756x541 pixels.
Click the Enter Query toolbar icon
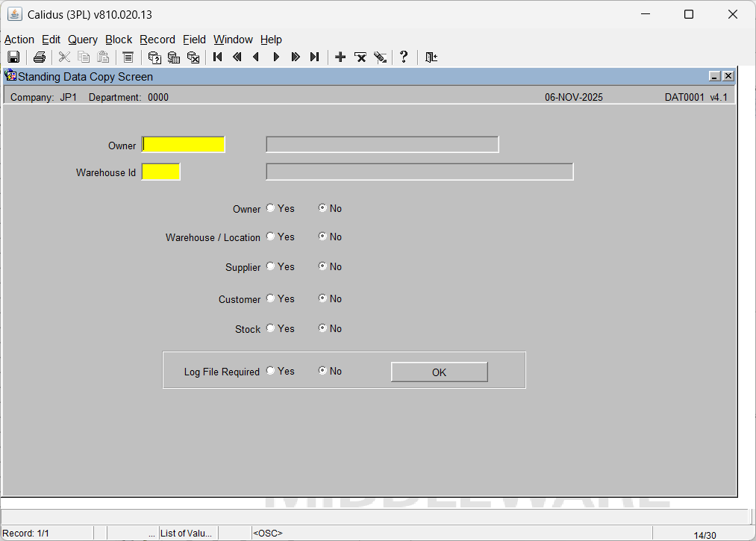(154, 57)
